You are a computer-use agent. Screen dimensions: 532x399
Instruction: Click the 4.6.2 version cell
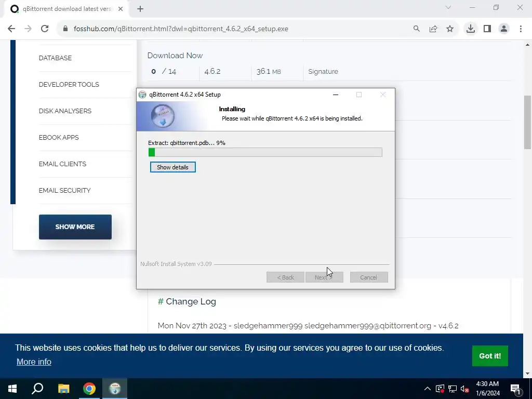coord(212,72)
